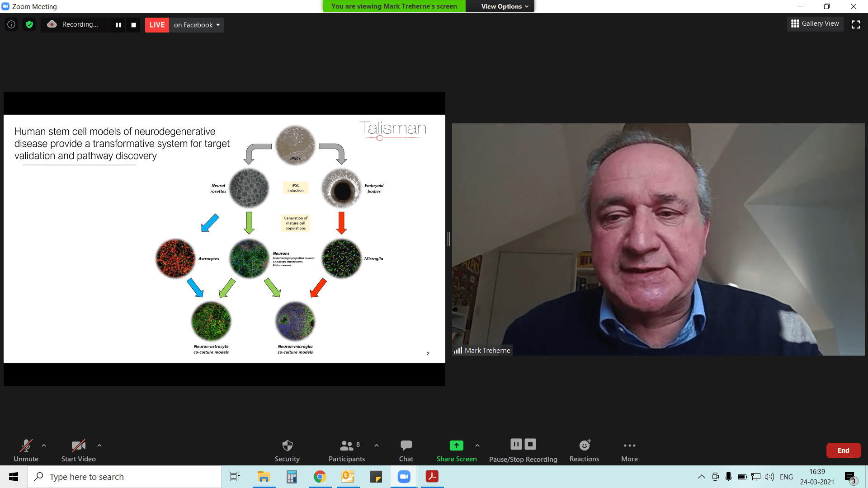
Task: Open network settings from the tray
Action: (x=755, y=477)
